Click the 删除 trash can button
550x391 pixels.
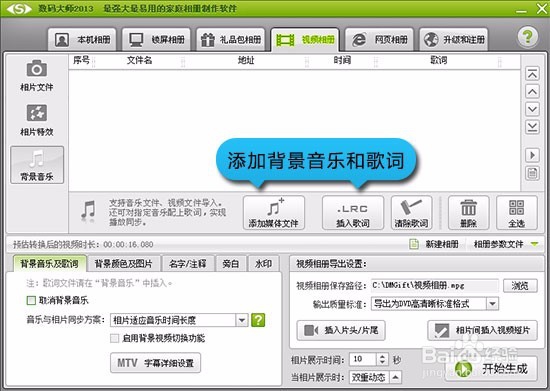pyautogui.click(x=468, y=213)
